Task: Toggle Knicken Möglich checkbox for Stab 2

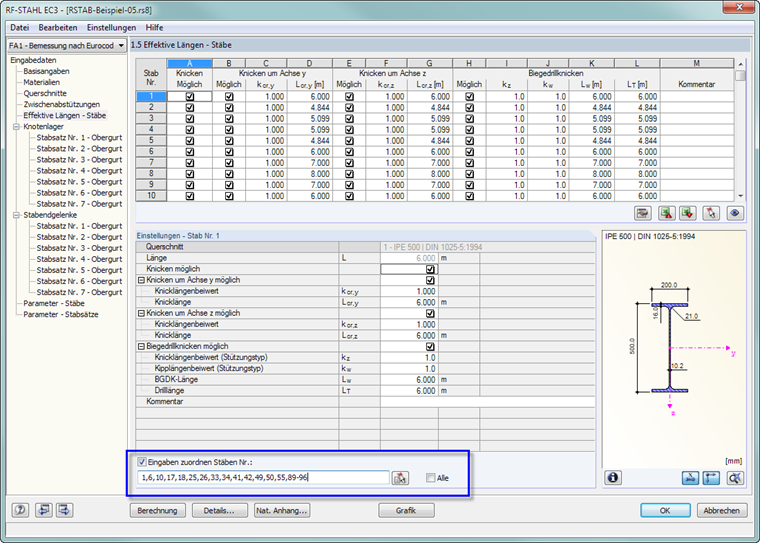Action: click(190, 108)
